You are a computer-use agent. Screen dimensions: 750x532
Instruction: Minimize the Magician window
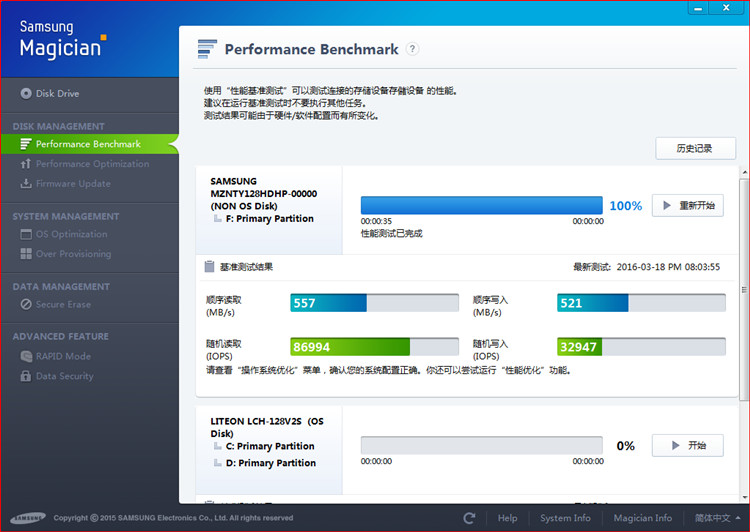pyautogui.click(x=698, y=8)
